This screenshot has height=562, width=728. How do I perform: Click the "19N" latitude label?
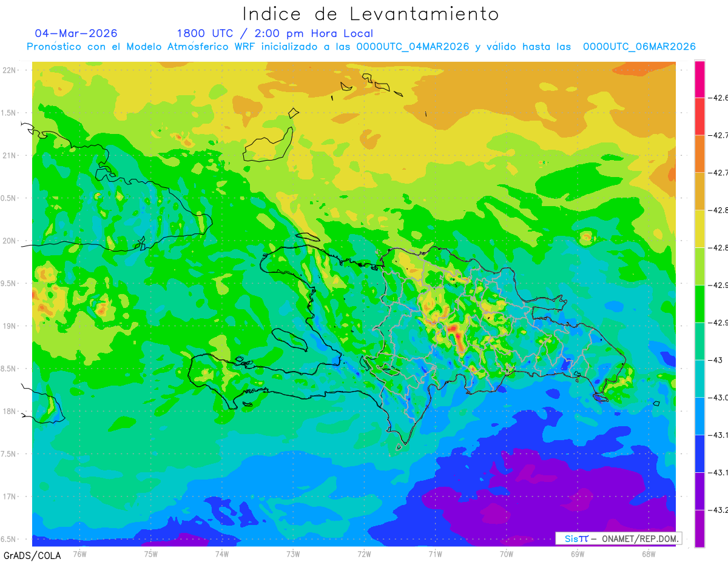pyautogui.click(x=10, y=326)
